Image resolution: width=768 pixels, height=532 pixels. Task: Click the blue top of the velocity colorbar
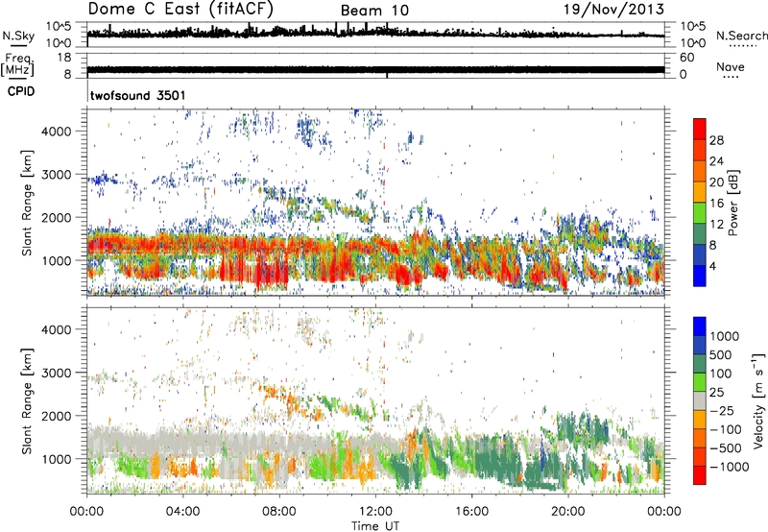[700, 326]
